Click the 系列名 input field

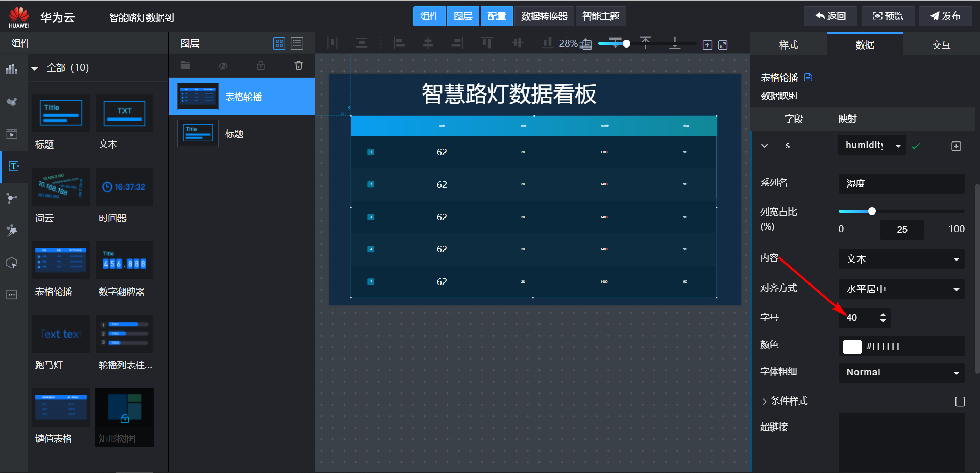coord(901,183)
